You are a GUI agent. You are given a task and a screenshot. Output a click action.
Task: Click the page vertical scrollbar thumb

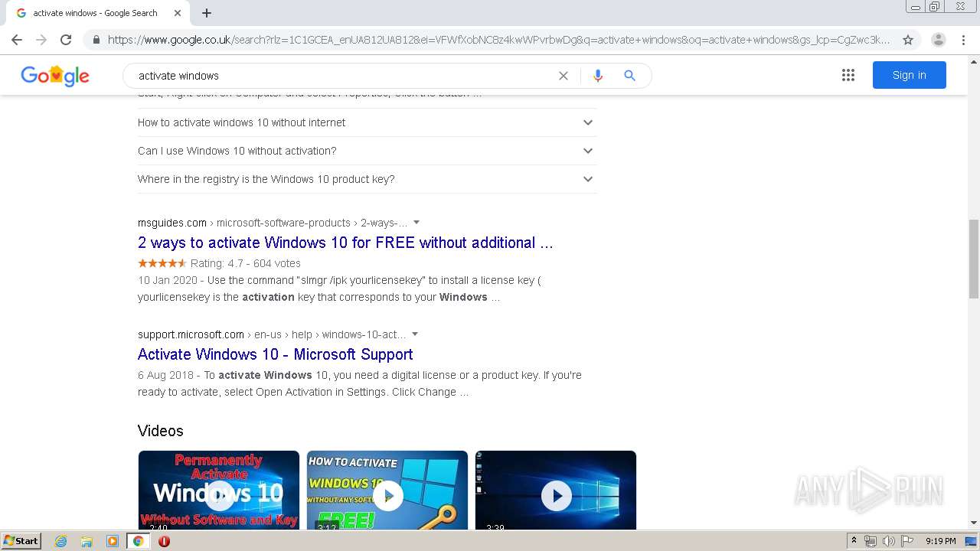click(974, 258)
